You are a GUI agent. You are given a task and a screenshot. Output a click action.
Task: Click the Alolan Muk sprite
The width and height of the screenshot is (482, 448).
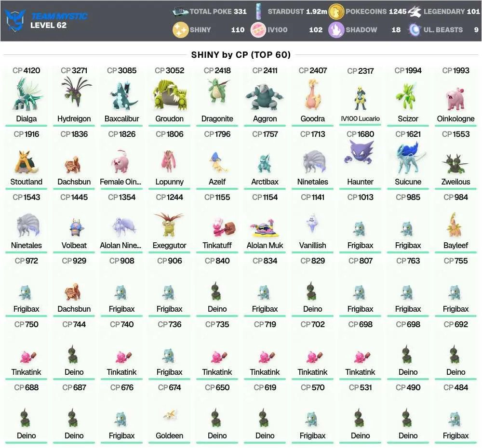(264, 229)
